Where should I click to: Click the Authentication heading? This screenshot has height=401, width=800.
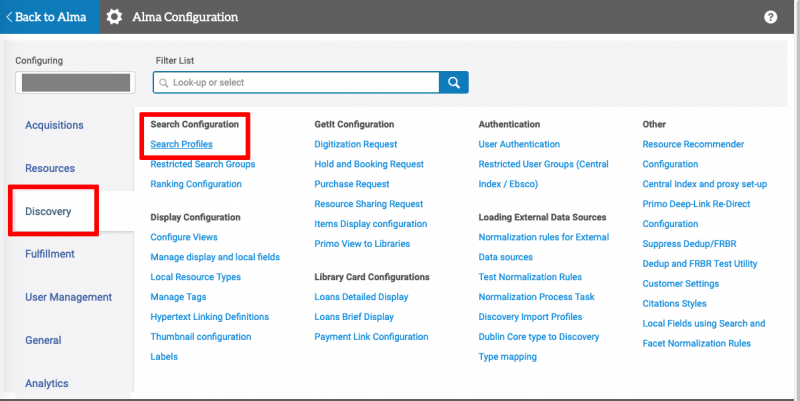pyautogui.click(x=509, y=124)
